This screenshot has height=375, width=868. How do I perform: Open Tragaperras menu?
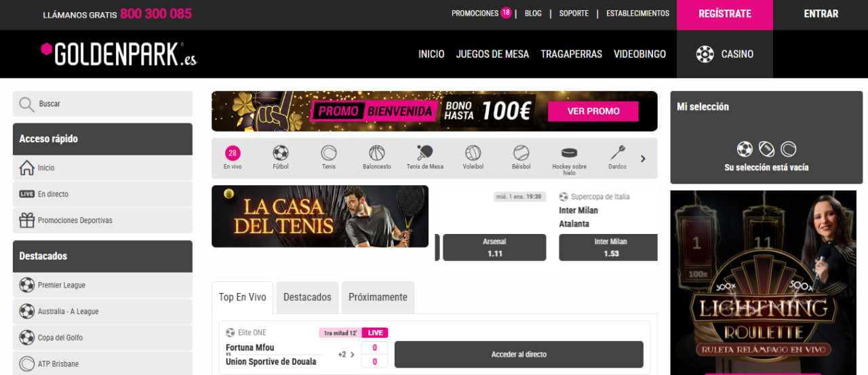[571, 54]
